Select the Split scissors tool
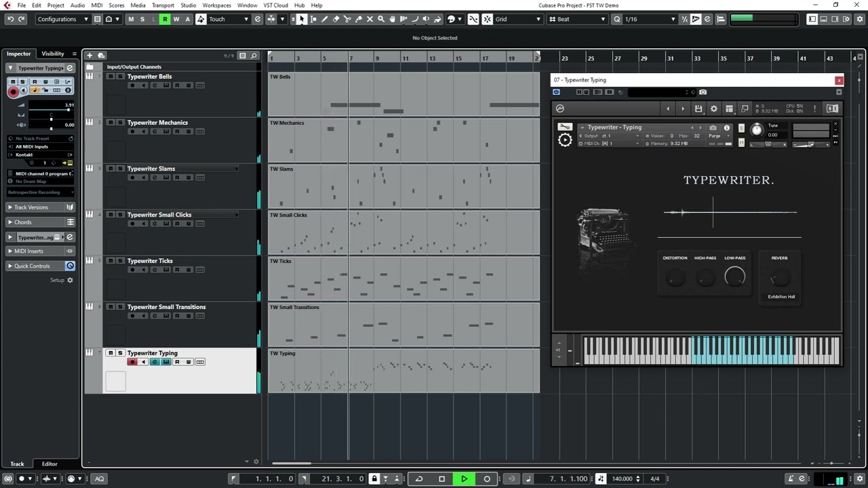This screenshot has width=868, height=488. click(x=347, y=19)
